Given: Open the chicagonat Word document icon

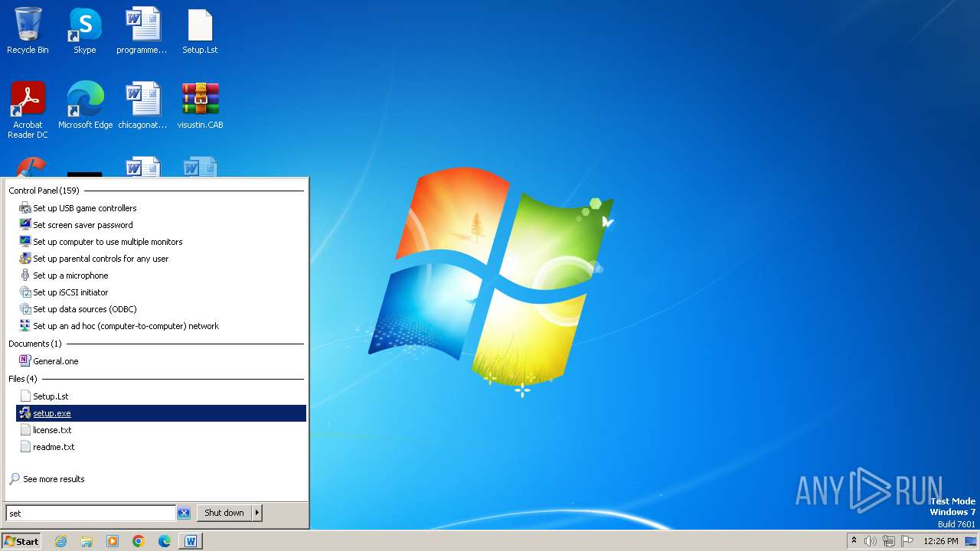Looking at the screenshot, I should point(142,106).
